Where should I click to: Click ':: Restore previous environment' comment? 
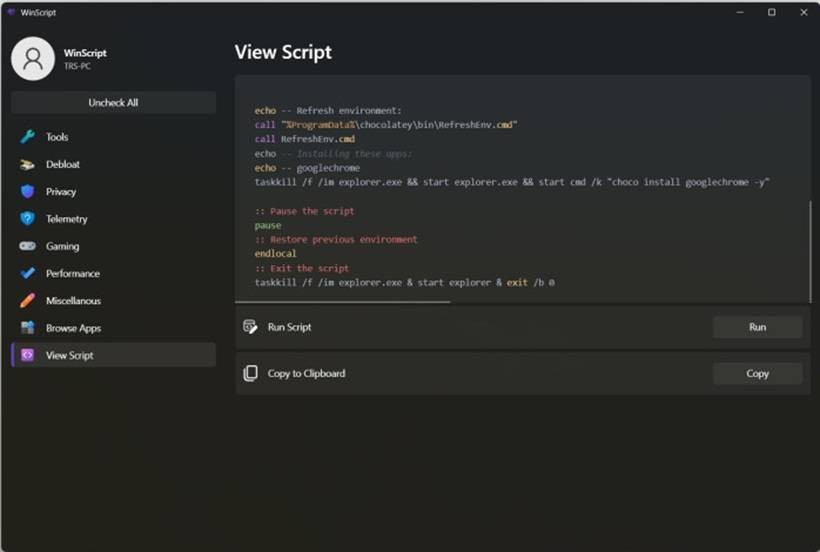coord(336,239)
